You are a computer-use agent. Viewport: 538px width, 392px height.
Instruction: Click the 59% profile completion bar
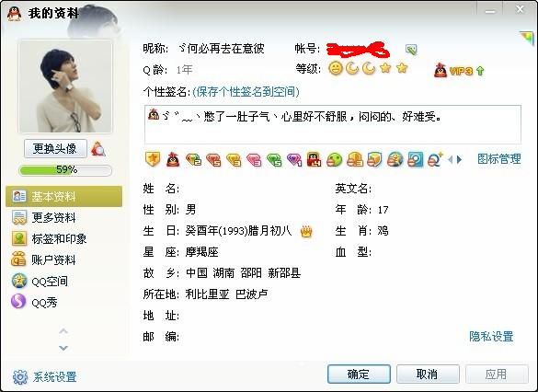tap(65, 170)
